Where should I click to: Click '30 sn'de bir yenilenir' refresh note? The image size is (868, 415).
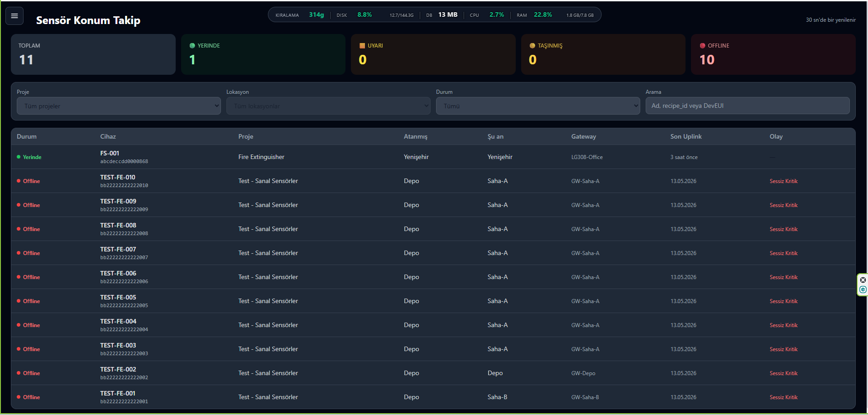[831, 20]
